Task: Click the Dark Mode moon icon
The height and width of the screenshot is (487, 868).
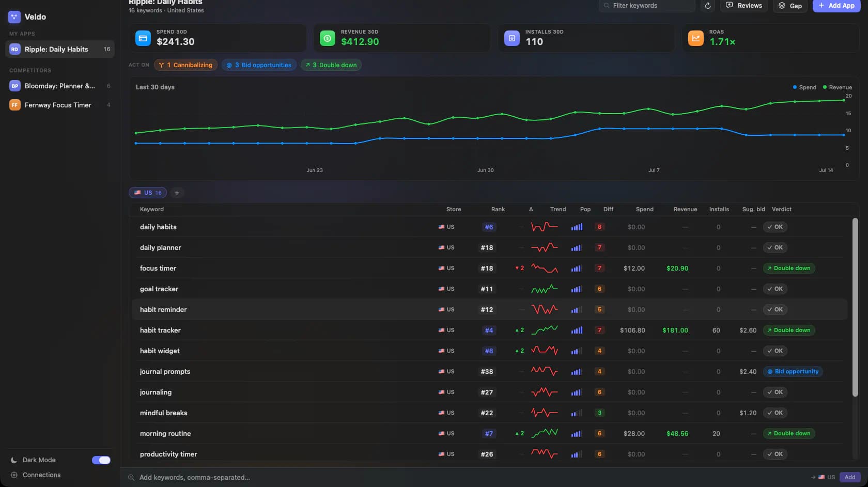Action: 14,460
